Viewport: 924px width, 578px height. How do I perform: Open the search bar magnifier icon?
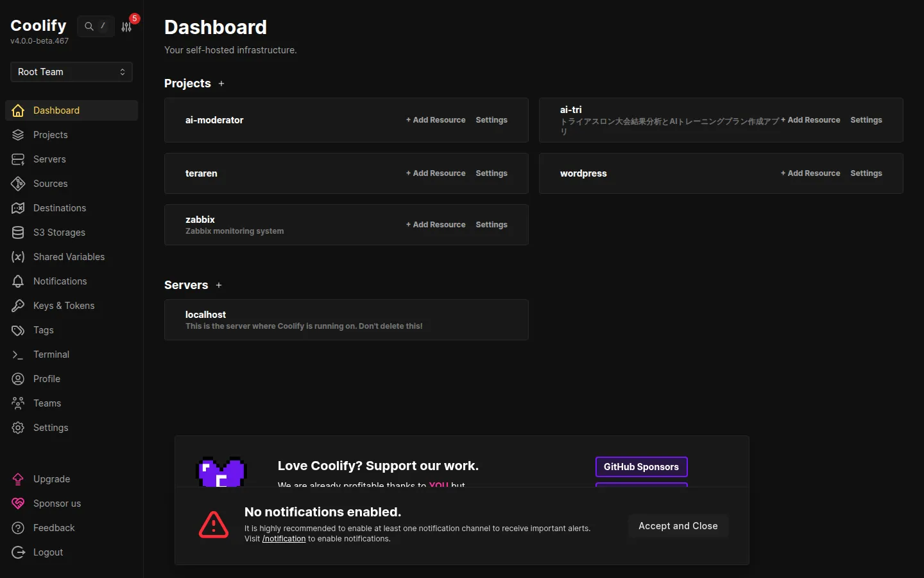point(89,26)
